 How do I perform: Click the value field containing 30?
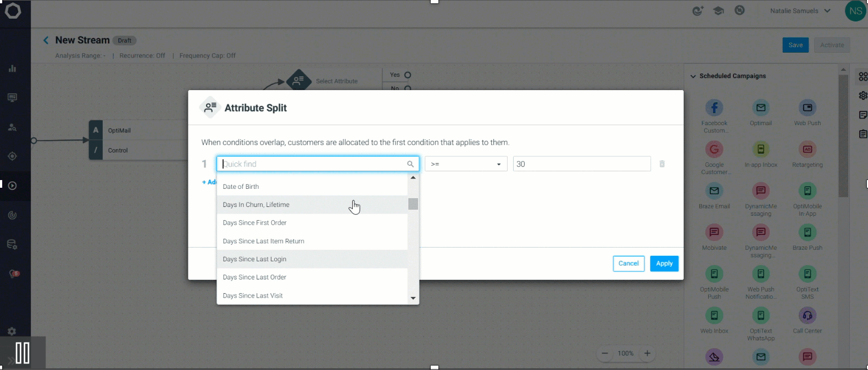pyautogui.click(x=582, y=164)
